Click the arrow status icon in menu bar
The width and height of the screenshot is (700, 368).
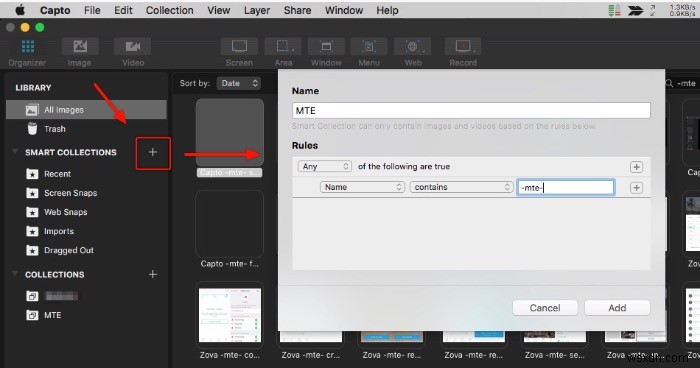[x=635, y=10]
